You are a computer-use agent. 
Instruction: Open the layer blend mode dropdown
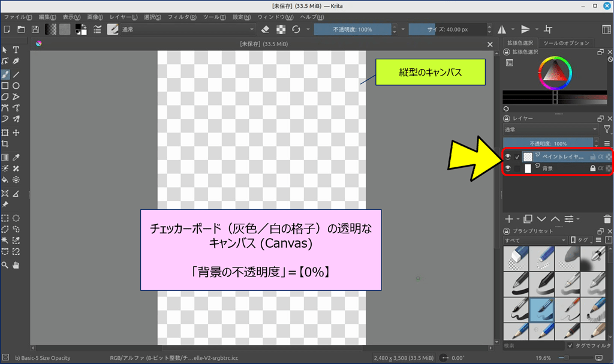550,129
